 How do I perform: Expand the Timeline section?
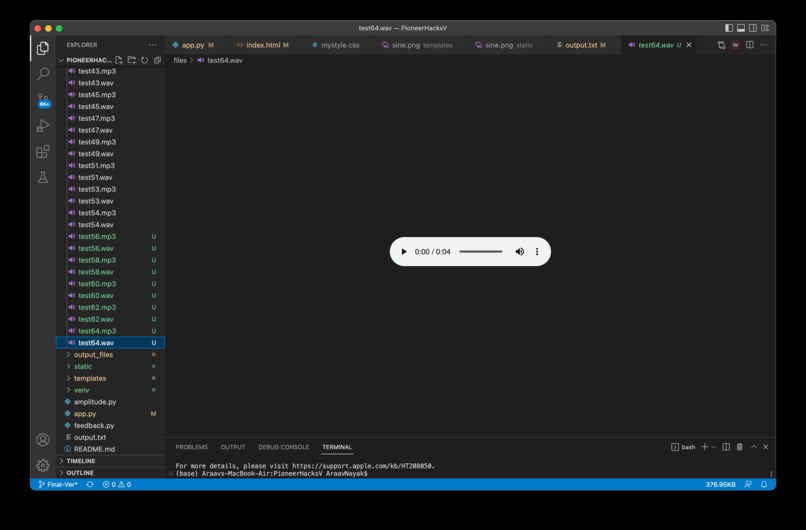pos(111,461)
